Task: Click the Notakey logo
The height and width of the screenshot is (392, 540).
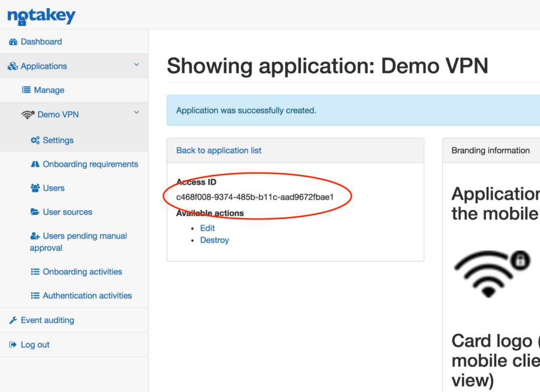Action: click(x=41, y=15)
